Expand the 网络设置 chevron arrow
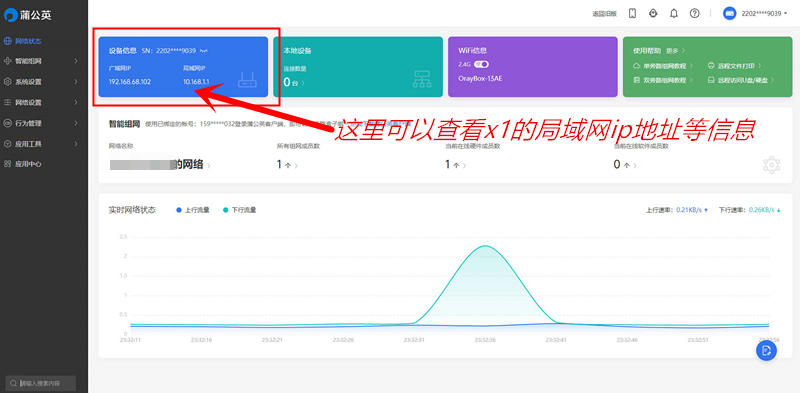 tap(76, 103)
